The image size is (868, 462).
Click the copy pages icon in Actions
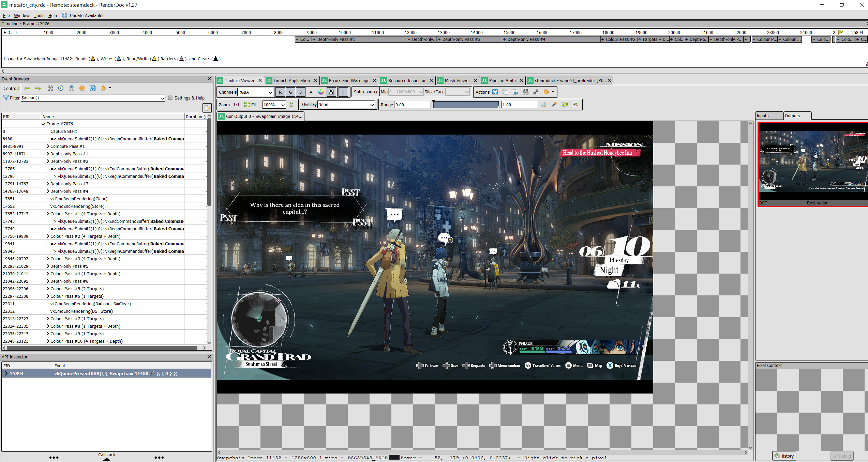coord(505,92)
